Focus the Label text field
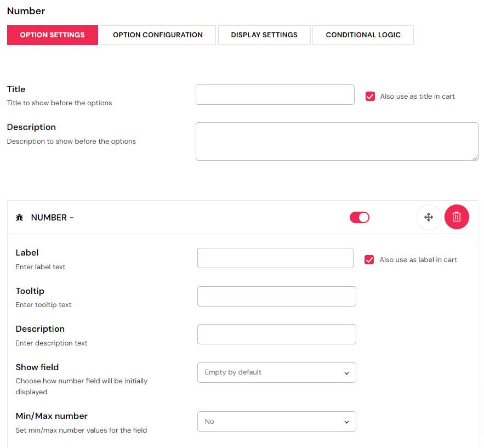The width and height of the screenshot is (484, 448). click(x=275, y=258)
